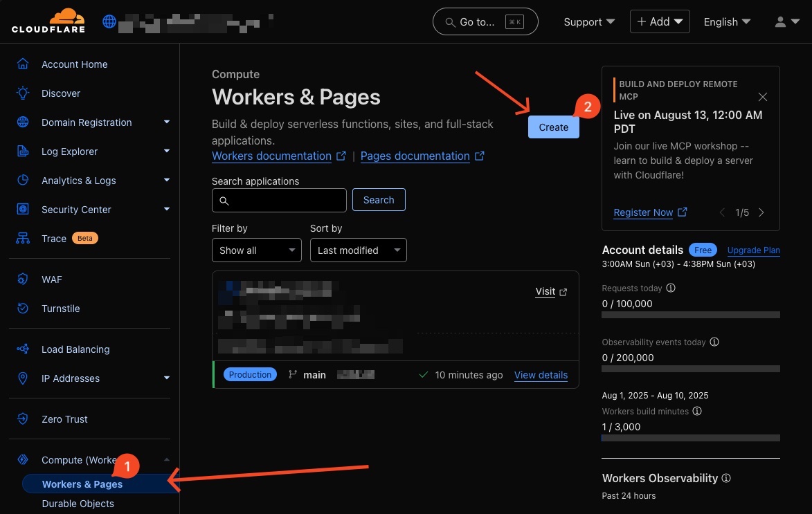
Task: Click the Workers build minutes info icon
Action: click(697, 411)
